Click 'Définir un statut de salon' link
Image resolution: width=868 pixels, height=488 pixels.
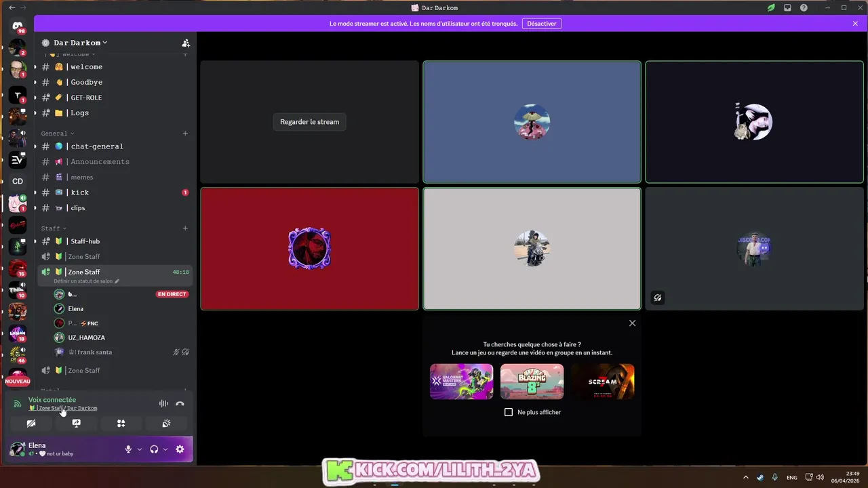[x=86, y=281]
